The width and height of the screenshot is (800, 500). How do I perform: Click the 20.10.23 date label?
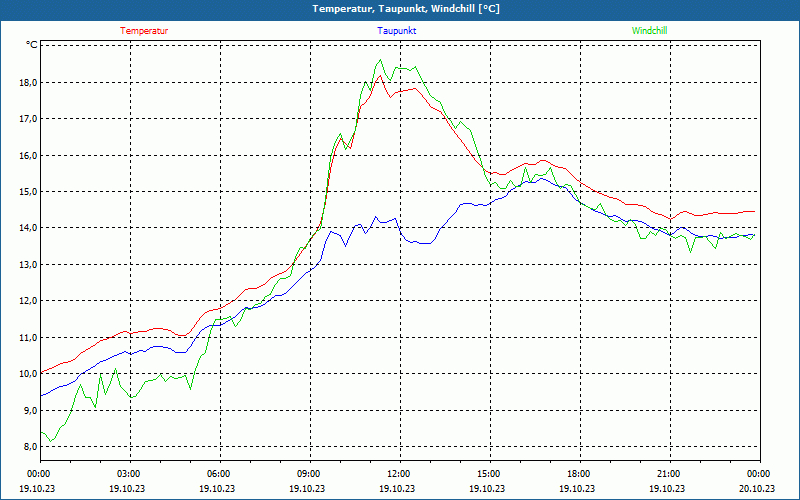[x=757, y=488]
